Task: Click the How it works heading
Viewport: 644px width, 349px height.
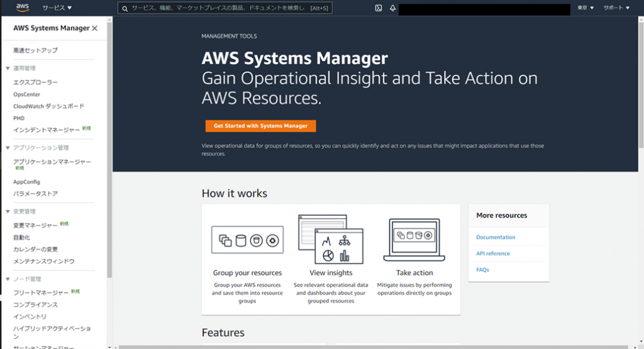Action: point(235,194)
